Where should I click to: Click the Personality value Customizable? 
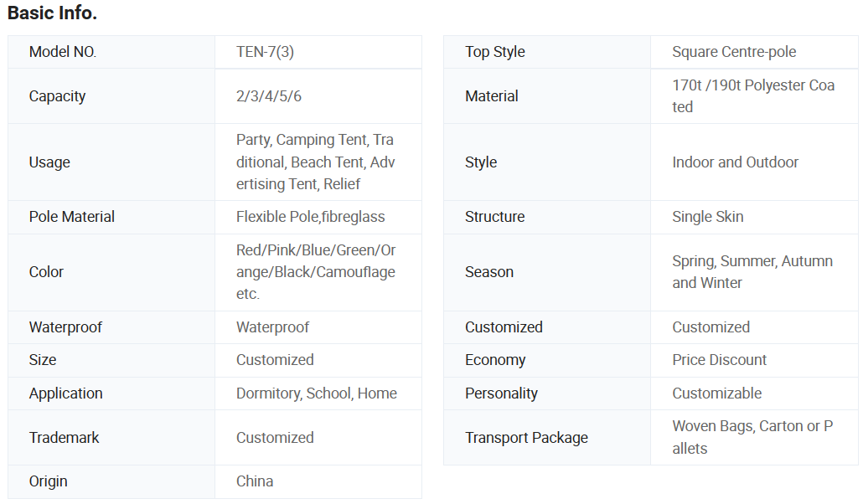point(716,393)
